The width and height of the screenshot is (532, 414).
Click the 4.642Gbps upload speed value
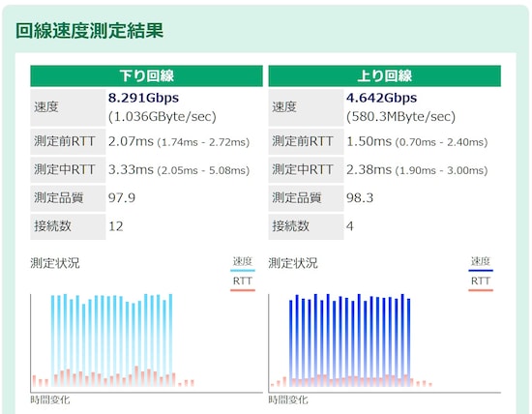coord(382,98)
